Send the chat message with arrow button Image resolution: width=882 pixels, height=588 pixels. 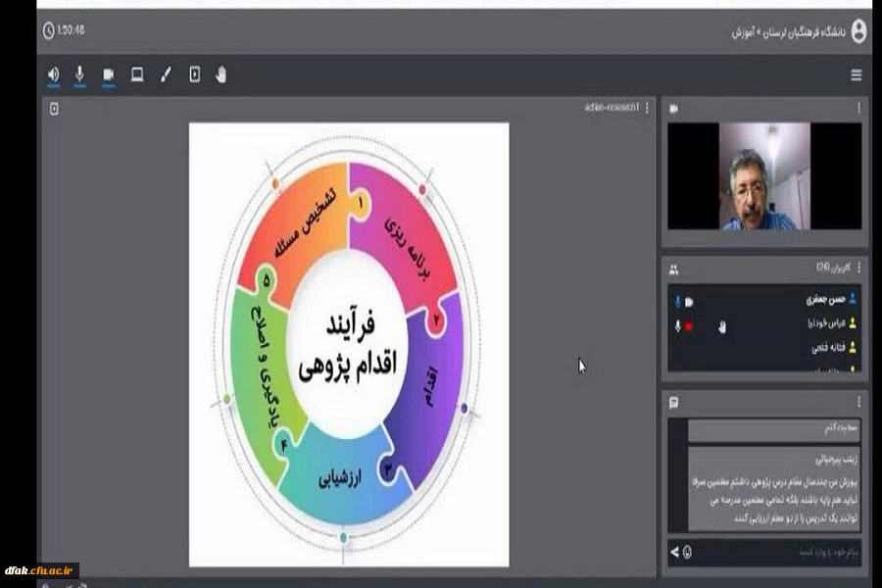coord(674,553)
